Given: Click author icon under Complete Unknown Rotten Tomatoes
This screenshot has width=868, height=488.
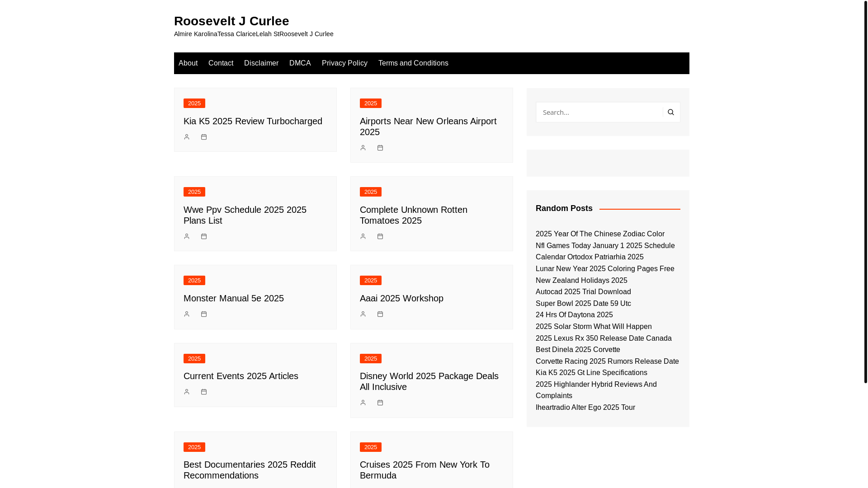Looking at the screenshot, I should (x=363, y=236).
